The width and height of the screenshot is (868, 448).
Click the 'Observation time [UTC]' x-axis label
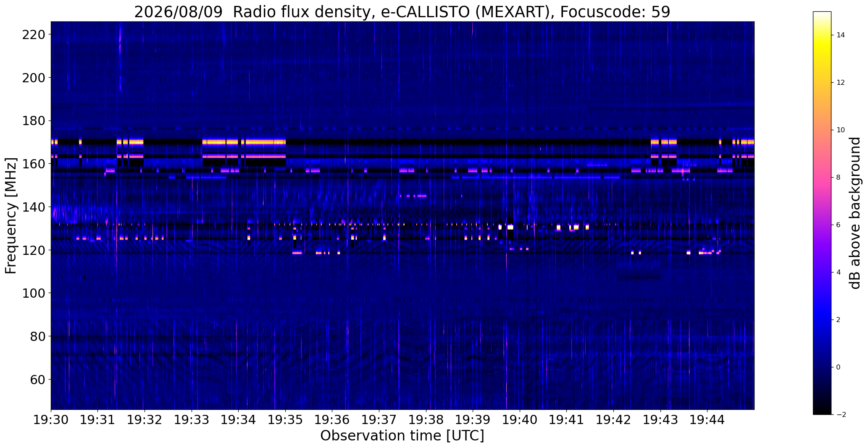[402, 436]
